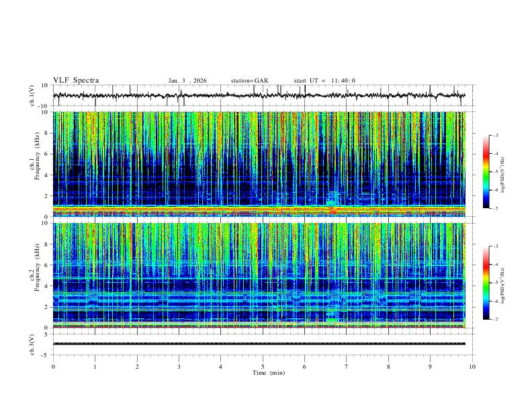
Task: Click the 'start UT = 11:40:0' text
Action: (x=324, y=81)
